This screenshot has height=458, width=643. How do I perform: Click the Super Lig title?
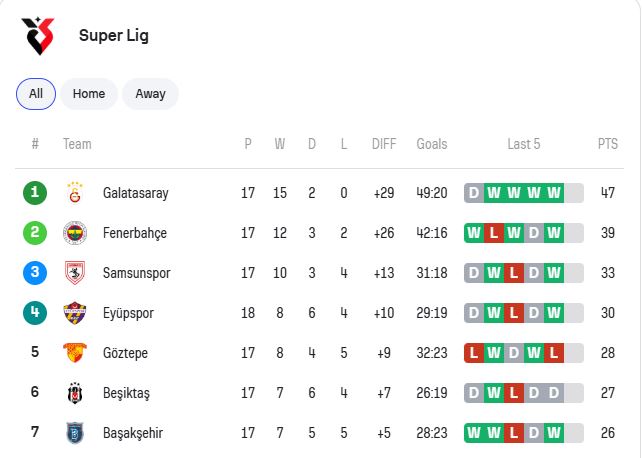(114, 36)
